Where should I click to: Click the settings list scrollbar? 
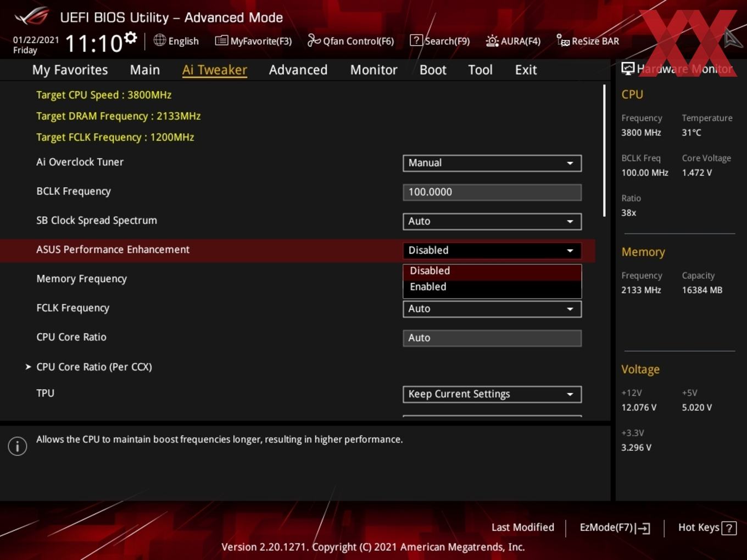[604, 150]
